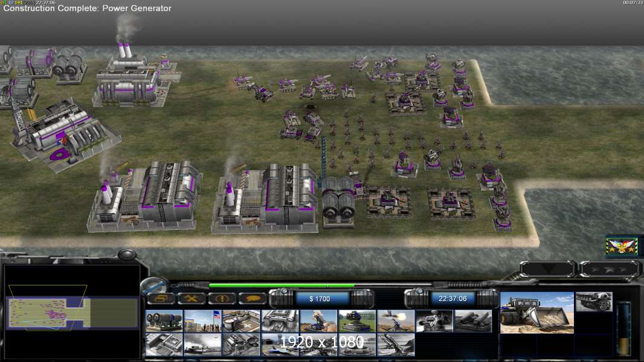Click the small engine upgrade icon by the portrait
Screen dimensions: 644x362
pyautogui.click(x=594, y=302)
